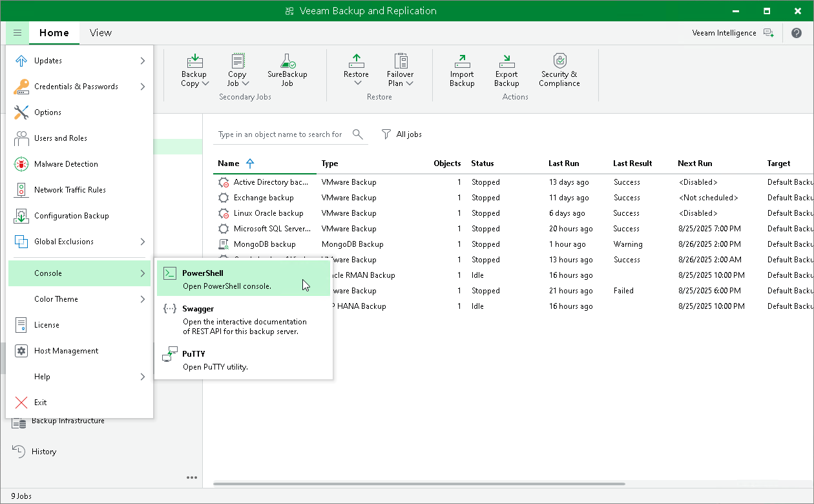Sort by the Last Run column header
The height and width of the screenshot is (504, 814).
tap(564, 163)
